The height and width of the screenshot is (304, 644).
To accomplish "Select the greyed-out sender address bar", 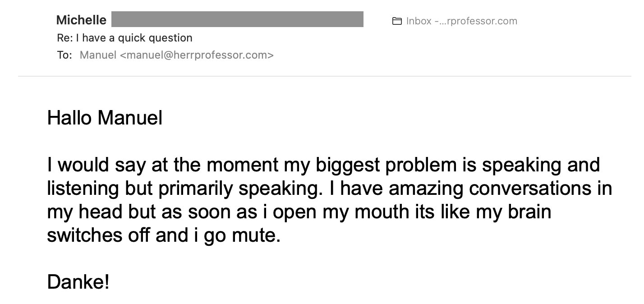I will [237, 19].
